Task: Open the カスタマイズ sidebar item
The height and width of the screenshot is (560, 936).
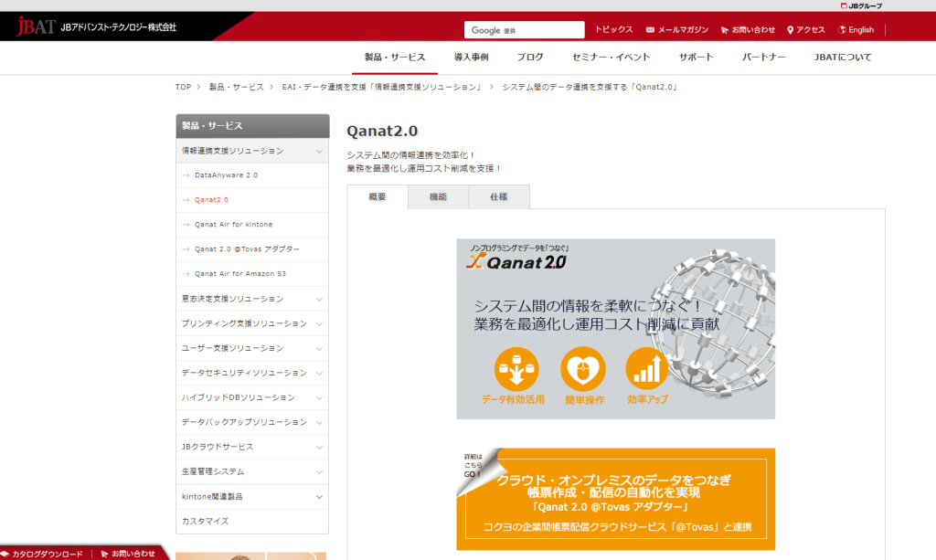Action: point(252,522)
